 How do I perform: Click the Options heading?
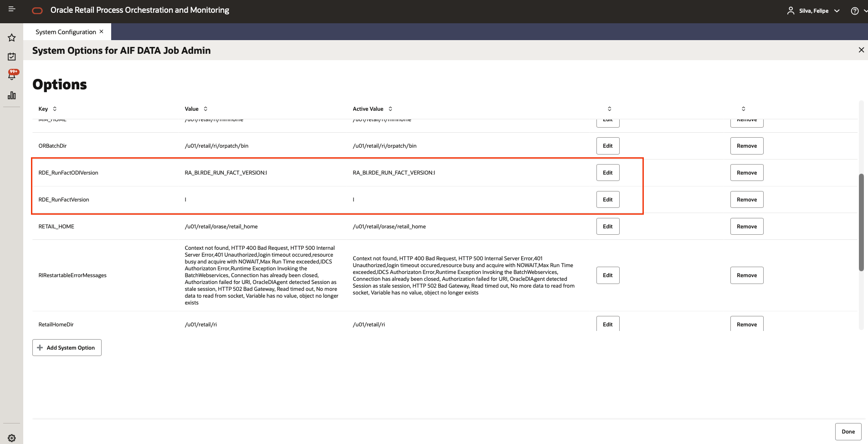(x=60, y=84)
